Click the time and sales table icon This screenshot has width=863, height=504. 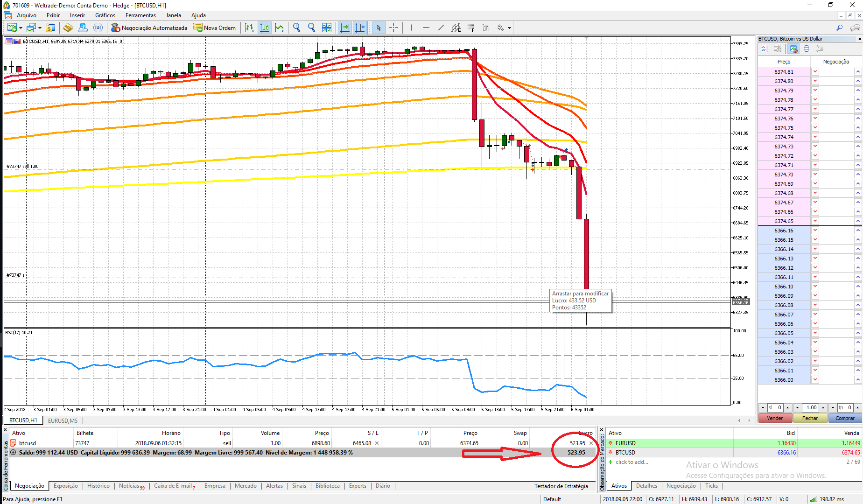[778, 49]
